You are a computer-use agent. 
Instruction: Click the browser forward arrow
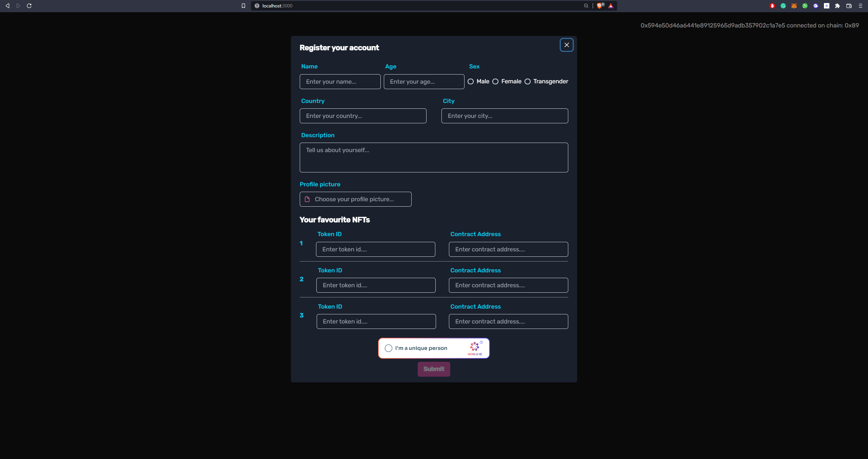tap(18, 6)
